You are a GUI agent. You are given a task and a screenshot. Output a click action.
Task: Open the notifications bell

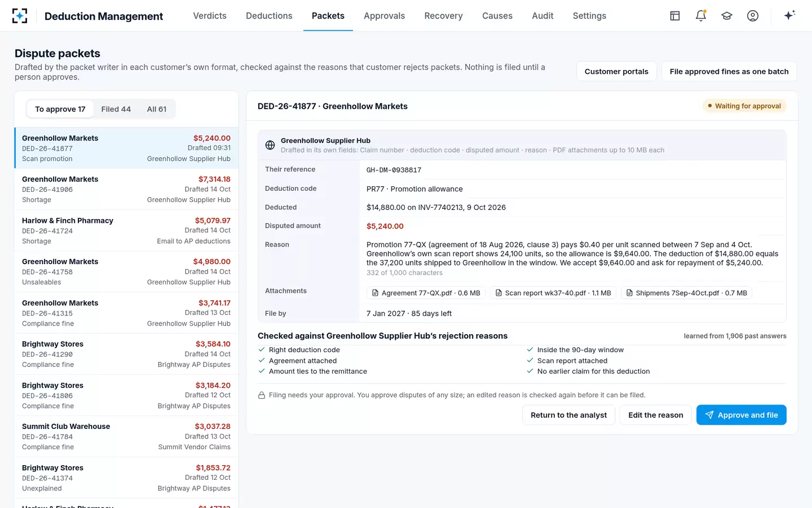click(701, 16)
